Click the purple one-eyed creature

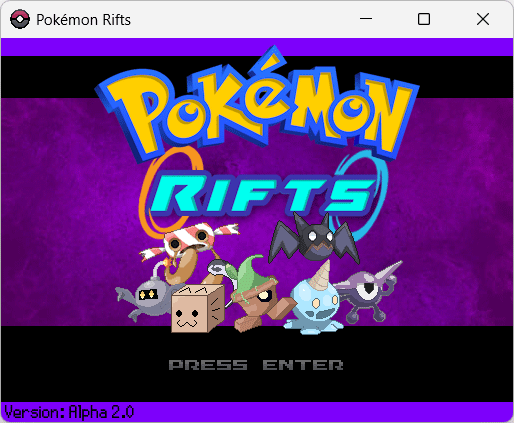pyautogui.click(x=368, y=292)
